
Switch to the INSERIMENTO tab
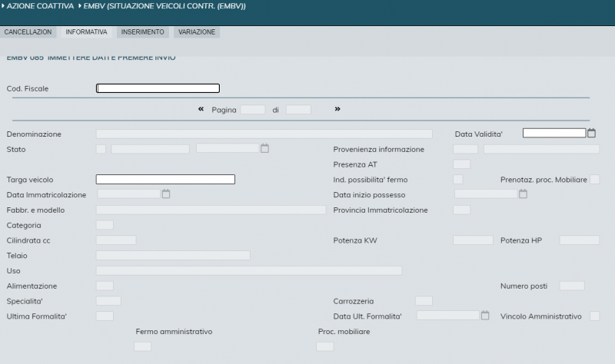(x=142, y=32)
